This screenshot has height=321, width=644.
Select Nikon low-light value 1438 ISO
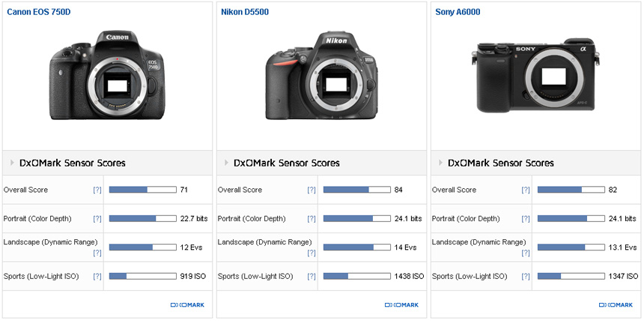[x=409, y=276]
